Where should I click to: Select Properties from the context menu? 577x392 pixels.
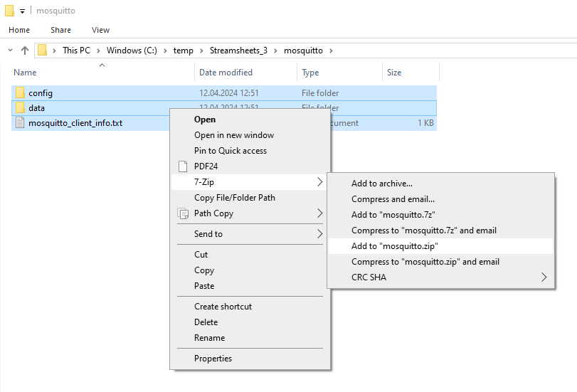point(213,359)
